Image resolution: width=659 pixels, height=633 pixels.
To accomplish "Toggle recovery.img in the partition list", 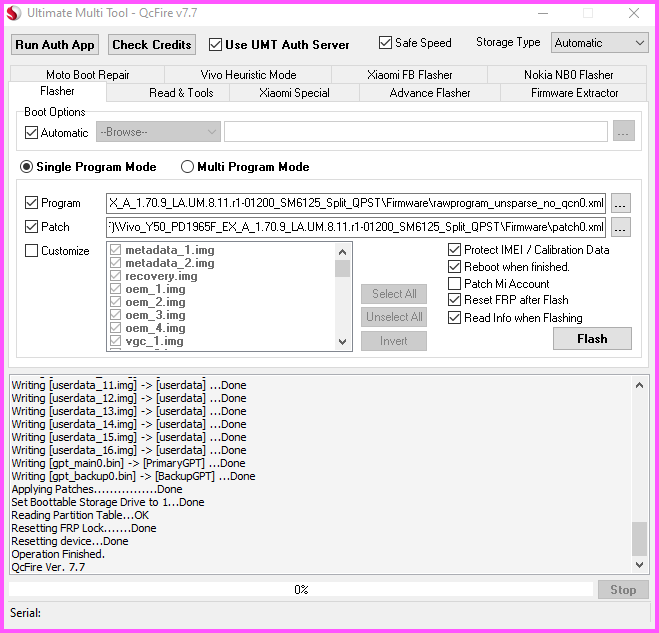I will click(115, 276).
